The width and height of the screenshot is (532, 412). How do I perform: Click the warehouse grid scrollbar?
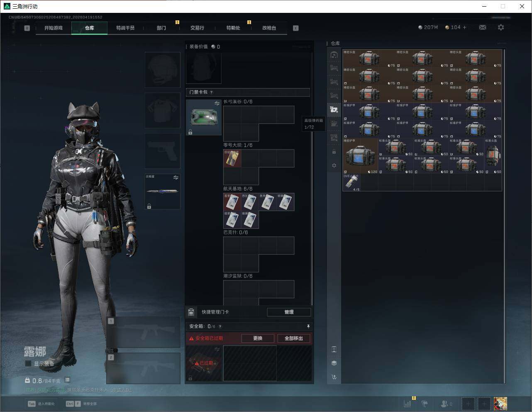pos(505,216)
